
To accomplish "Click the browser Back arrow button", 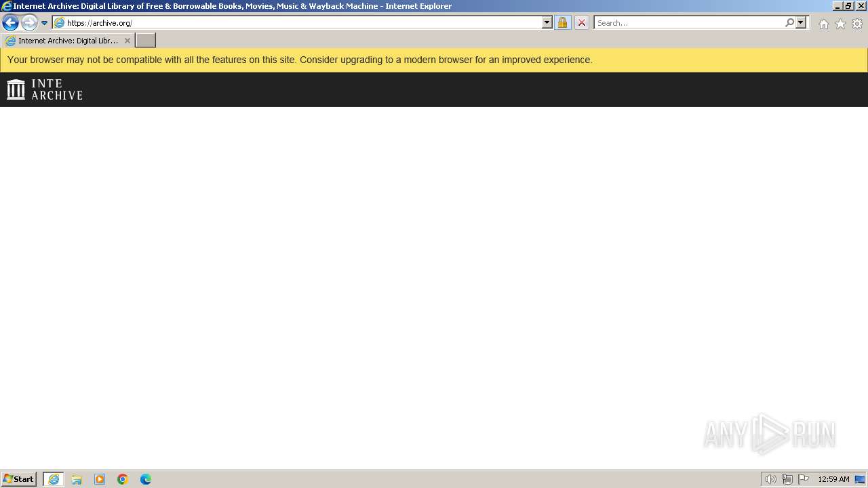I will point(10,23).
